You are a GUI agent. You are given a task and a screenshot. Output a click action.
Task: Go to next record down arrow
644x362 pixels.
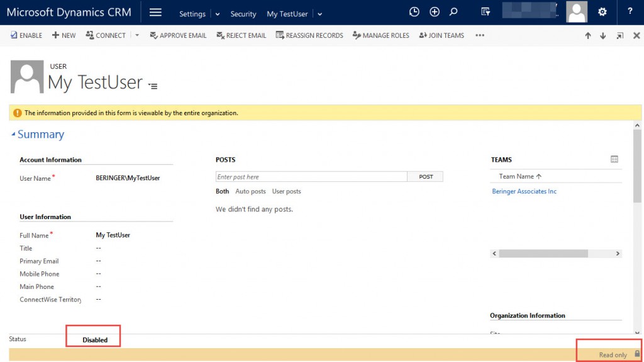tap(603, 36)
